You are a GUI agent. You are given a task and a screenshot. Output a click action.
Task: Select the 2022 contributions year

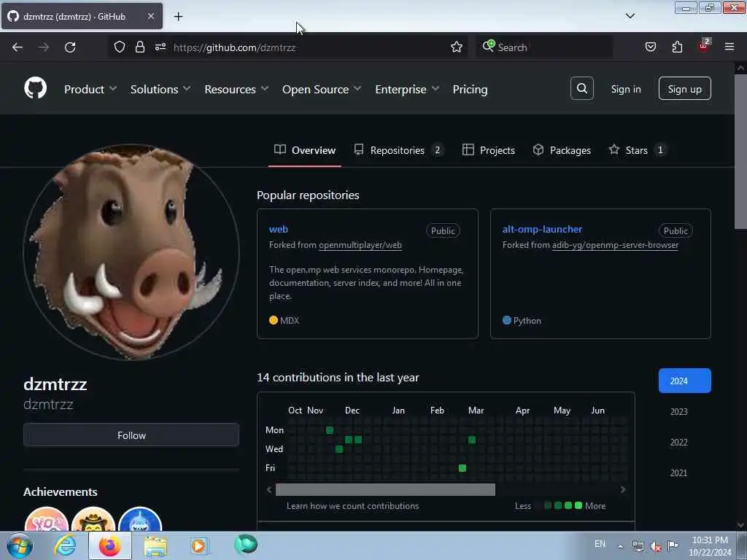[x=678, y=442]
